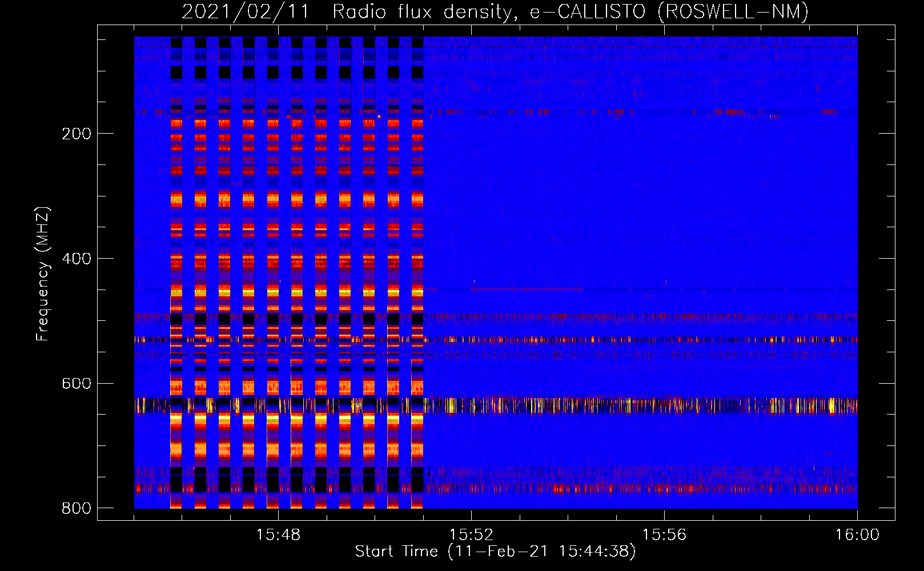924x571 pixels.
Task: Click the '15:56' time tick label
Action: pos(664,535)
